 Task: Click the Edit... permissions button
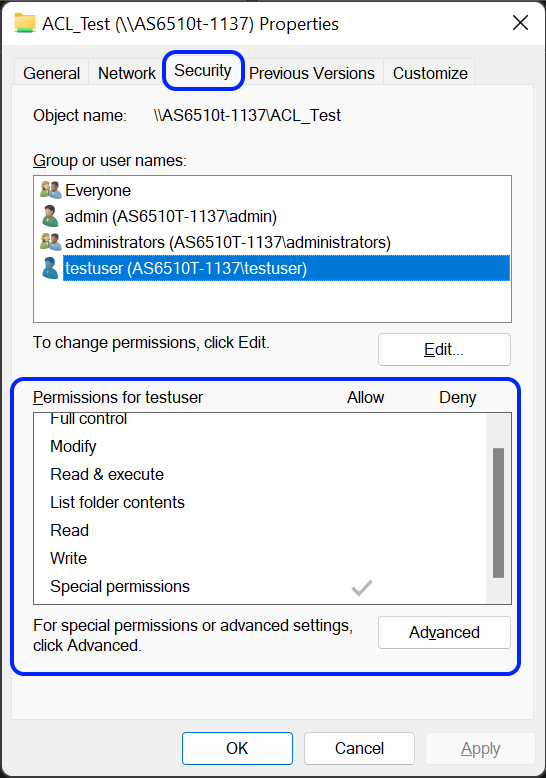pos(444,349)
